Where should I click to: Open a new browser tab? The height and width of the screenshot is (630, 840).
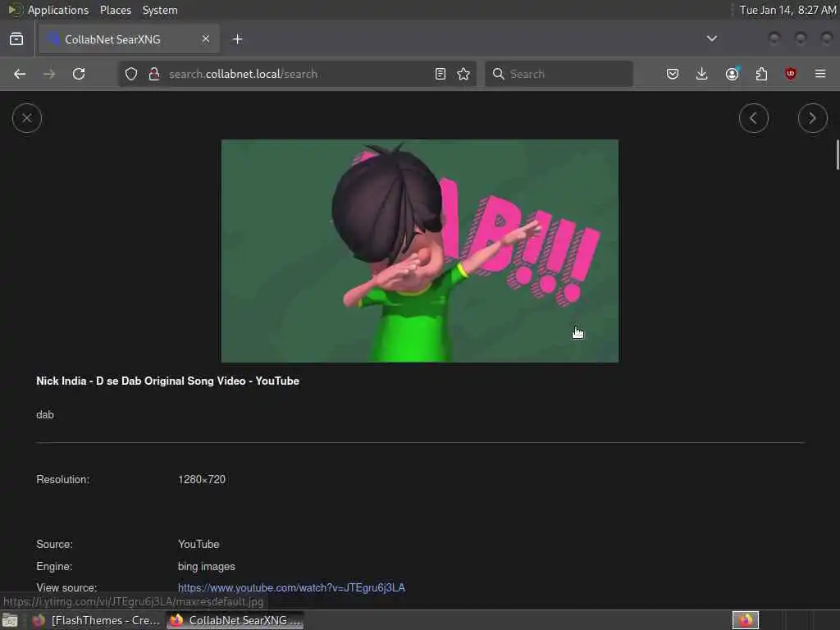coord(238,39)
